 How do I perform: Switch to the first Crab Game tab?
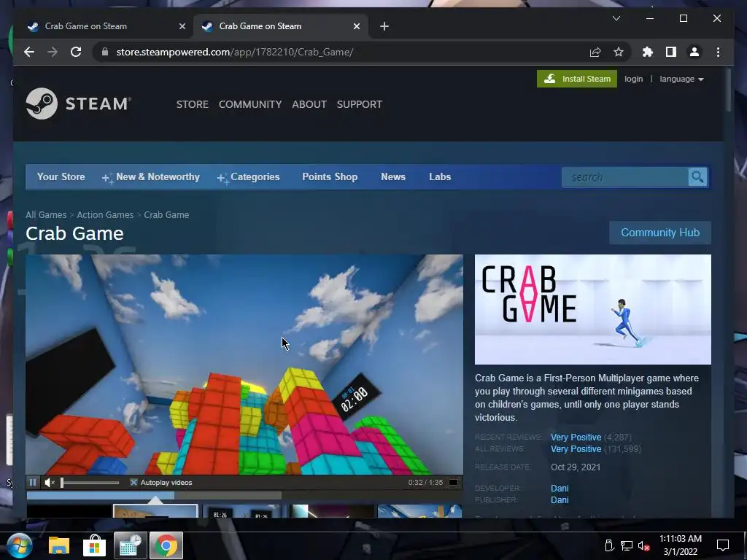(x=106, y=26)
